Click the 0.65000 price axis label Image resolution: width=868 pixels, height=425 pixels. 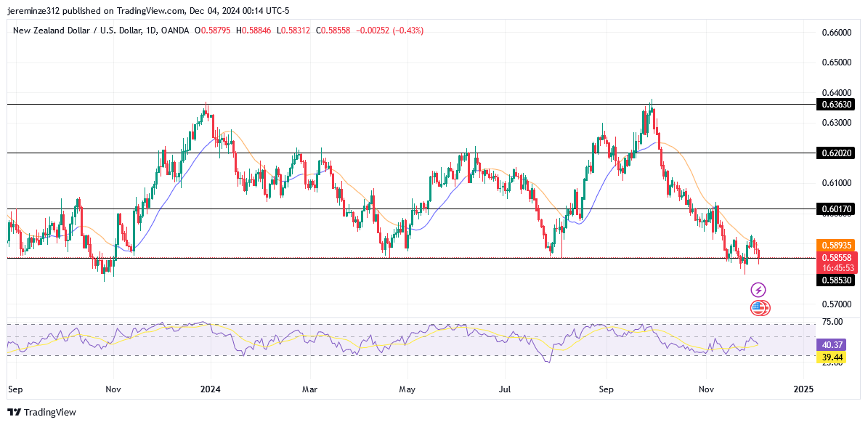(x=837, y=62)
